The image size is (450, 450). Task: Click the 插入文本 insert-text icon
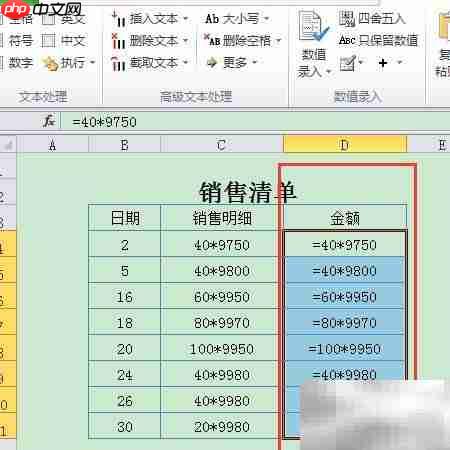(x=118, y=19)
